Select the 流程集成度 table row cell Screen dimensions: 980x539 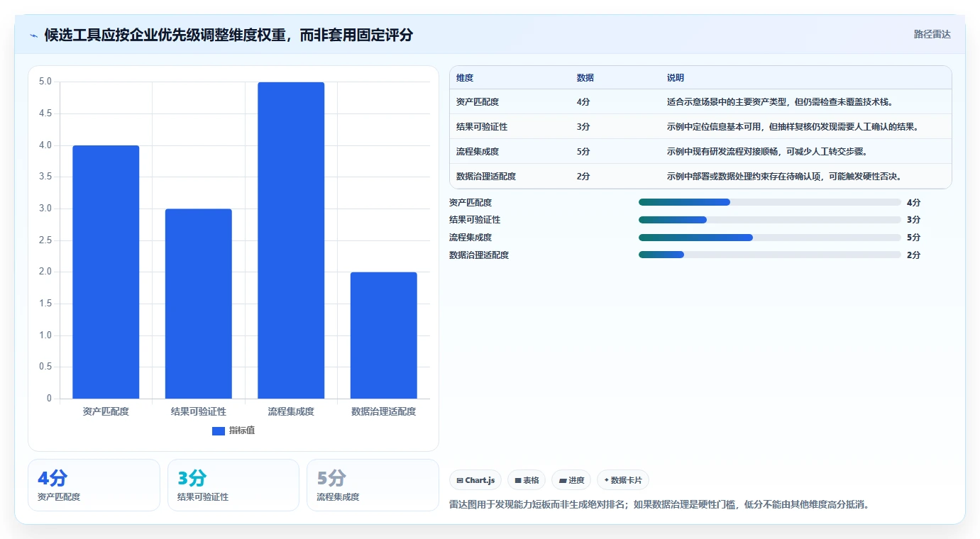[478, 152]
